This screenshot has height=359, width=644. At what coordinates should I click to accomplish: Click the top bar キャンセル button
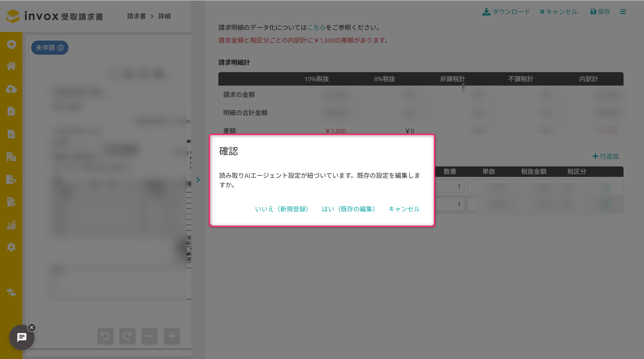558,12
